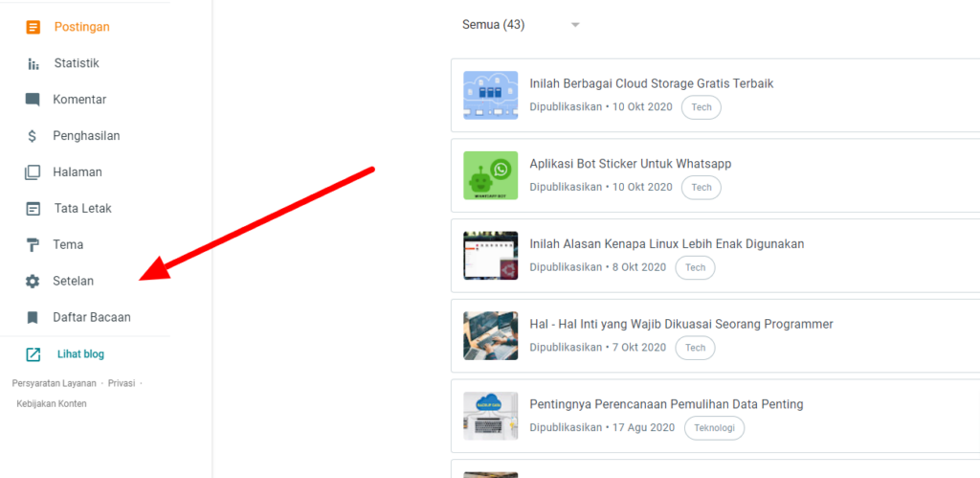Click the Halaman pages icon
980x478 pixels.
(x=33, y=172)
